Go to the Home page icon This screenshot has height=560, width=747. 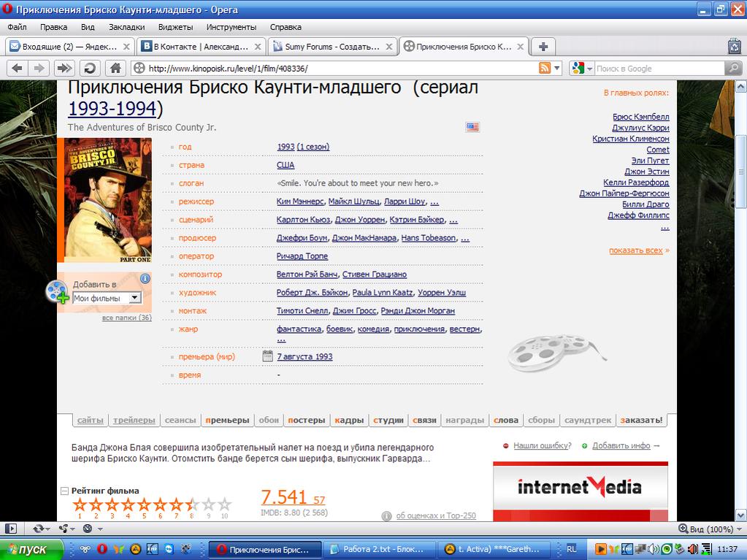pos(115,68)
